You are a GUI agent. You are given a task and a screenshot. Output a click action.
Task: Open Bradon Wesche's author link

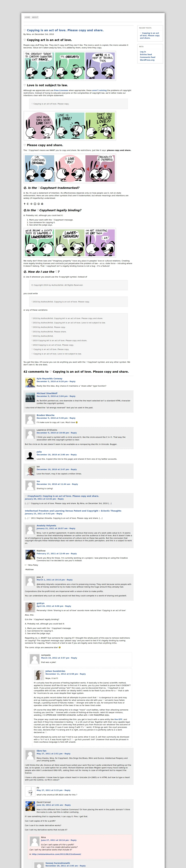[x=46, y=415]
